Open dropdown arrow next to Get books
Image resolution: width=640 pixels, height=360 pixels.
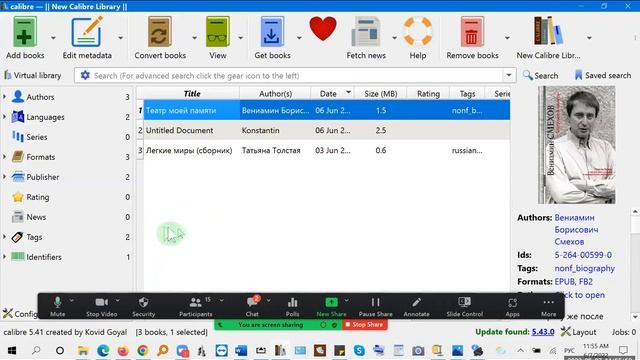pos(299,38)
